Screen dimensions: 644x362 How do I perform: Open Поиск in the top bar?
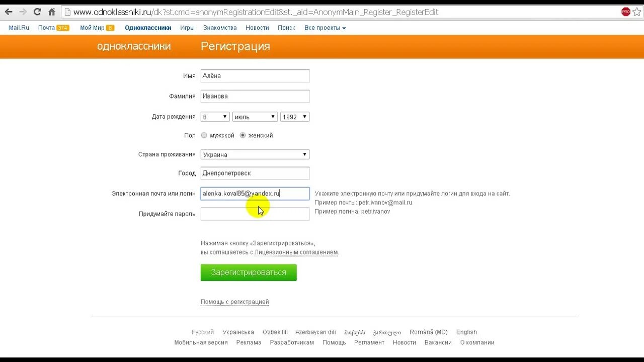[286, 28]
